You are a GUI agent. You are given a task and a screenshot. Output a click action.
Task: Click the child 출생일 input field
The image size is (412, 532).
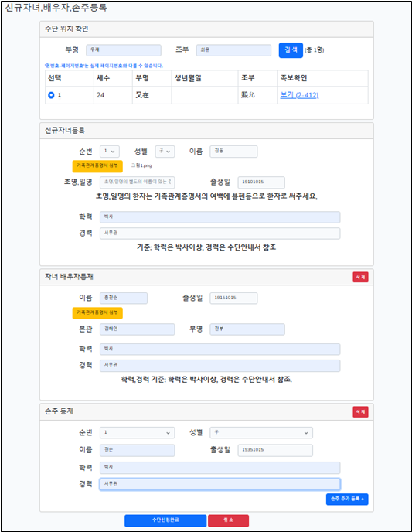pyautogui.click(x=261, y=182)
